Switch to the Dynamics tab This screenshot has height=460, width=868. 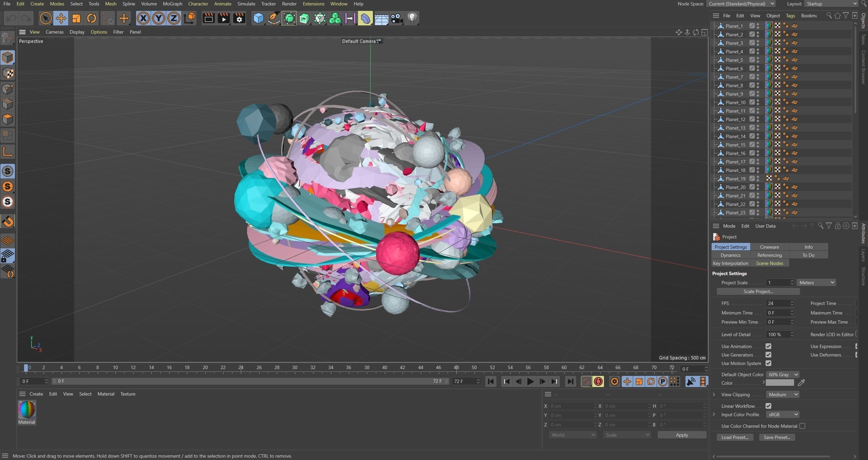[731, 255]
